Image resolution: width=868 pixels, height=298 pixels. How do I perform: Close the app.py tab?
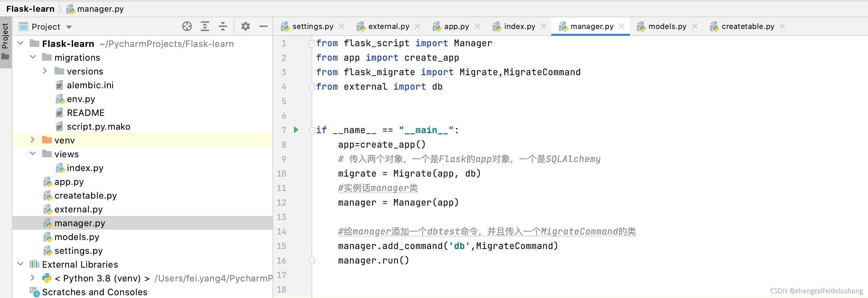(x=477, y=27)
